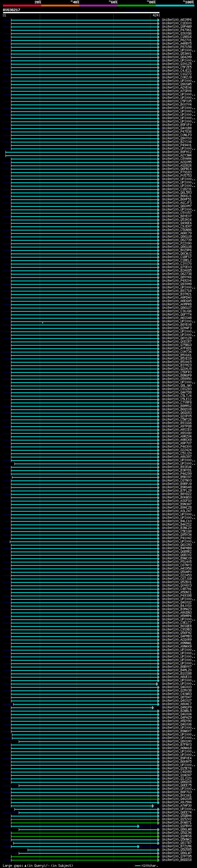
Task: Select hit UniRef100_C1E6X0
Action: click(x=176, y=23)
